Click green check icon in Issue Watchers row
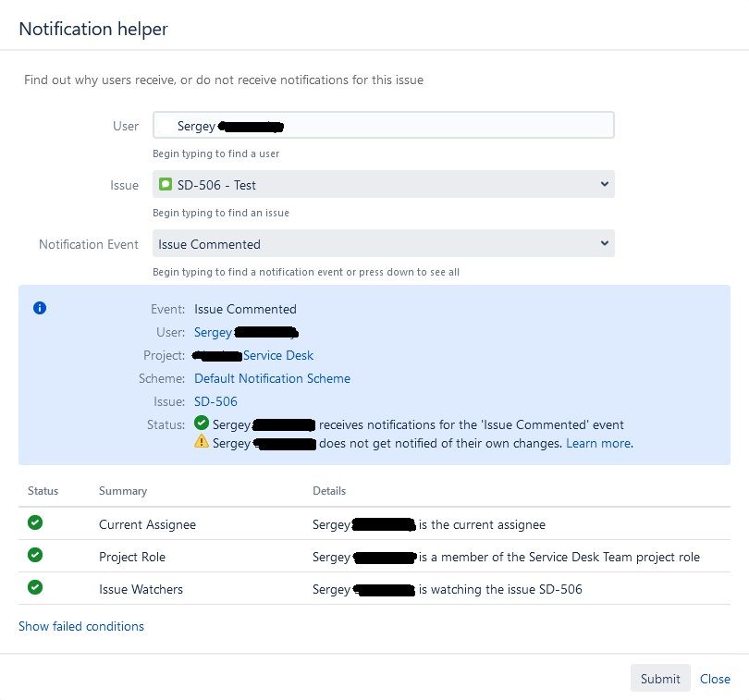749x700 pixels. tap(35, 587)
